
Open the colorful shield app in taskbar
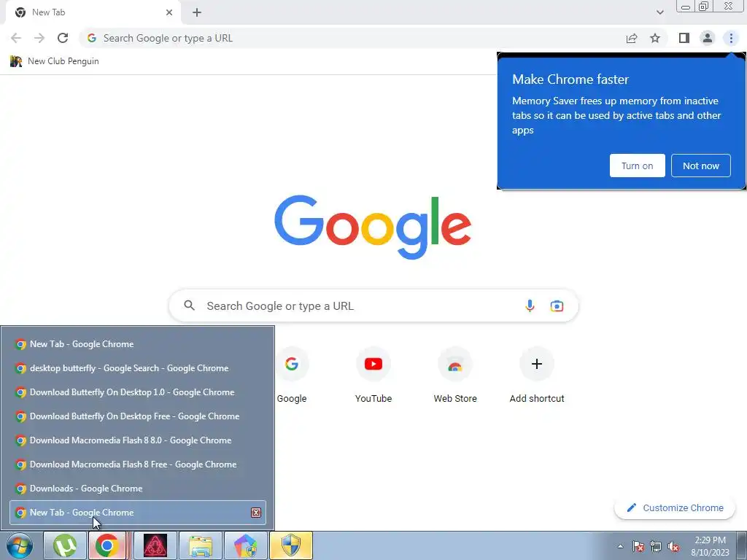(x=246, y=545)
